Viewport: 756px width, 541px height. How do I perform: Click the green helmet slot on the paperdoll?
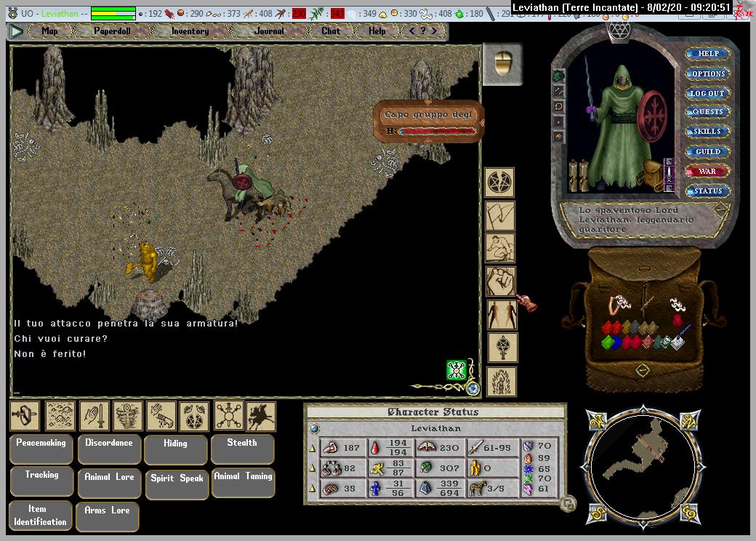click(558, 76)
